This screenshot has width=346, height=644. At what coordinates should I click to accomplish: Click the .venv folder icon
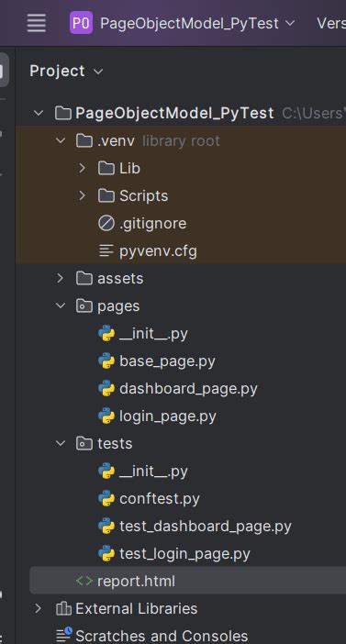[84, 141]
